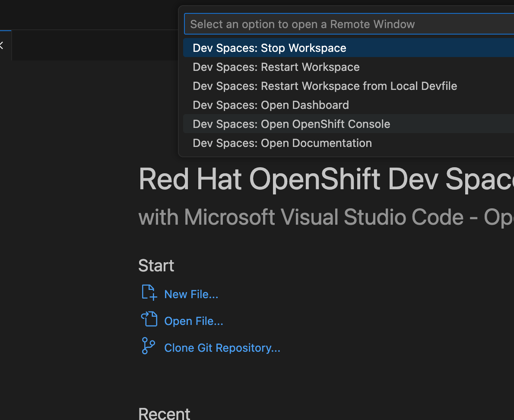The width and height of the screenshot is (514, 420).
Task: Select Dev Spaces: Restart Workspace option
Action: 276,67
